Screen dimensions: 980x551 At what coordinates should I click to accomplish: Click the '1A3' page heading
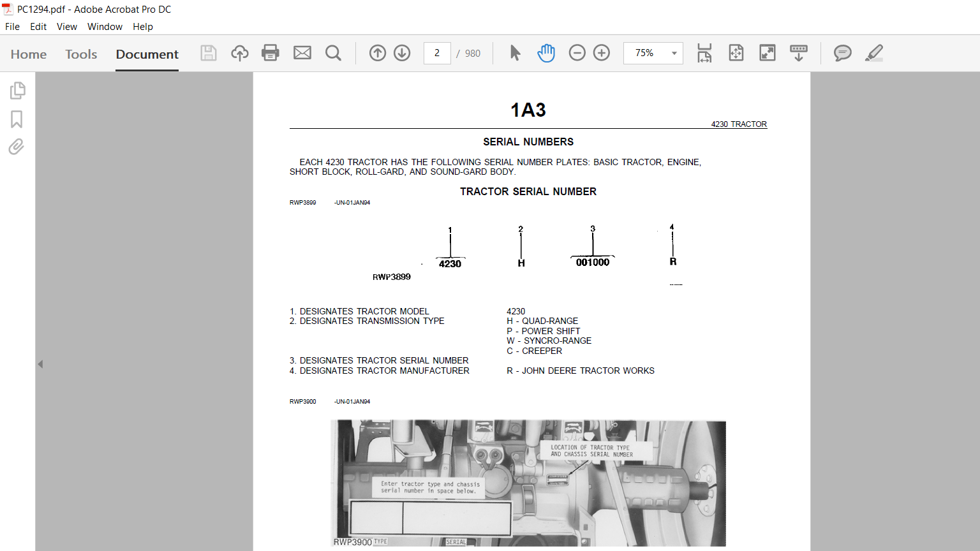528,110
